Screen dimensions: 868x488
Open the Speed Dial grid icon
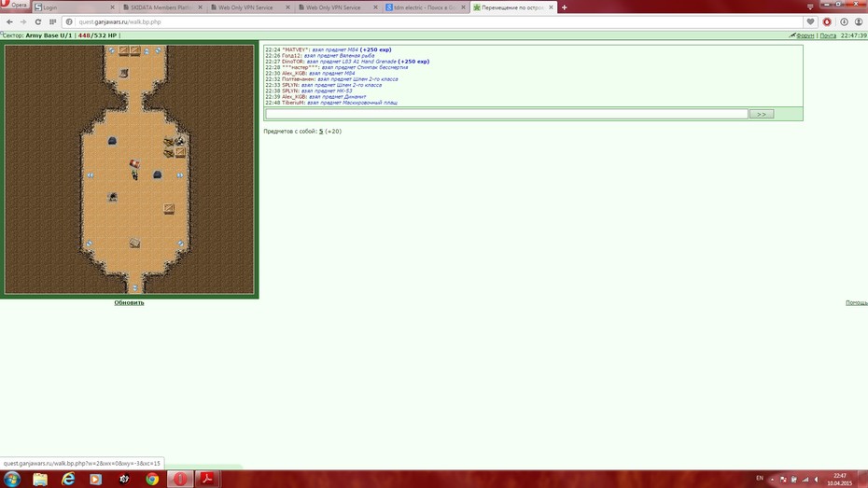click(52, 21)
